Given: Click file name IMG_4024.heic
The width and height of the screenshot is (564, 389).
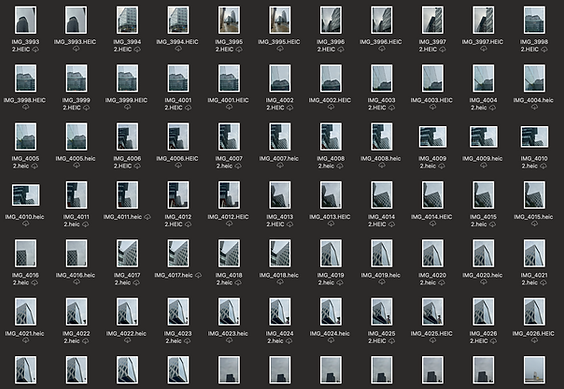Looking at the screenshot, I should click(330, 334).
